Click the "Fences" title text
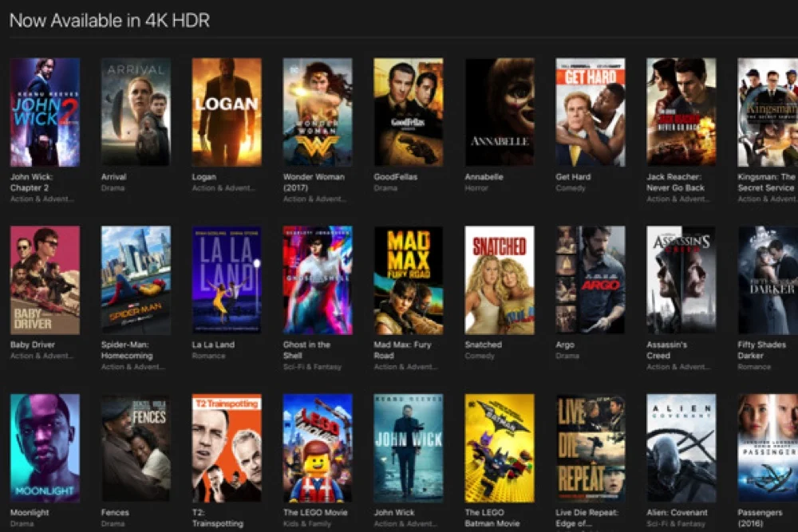 [115, 513]
